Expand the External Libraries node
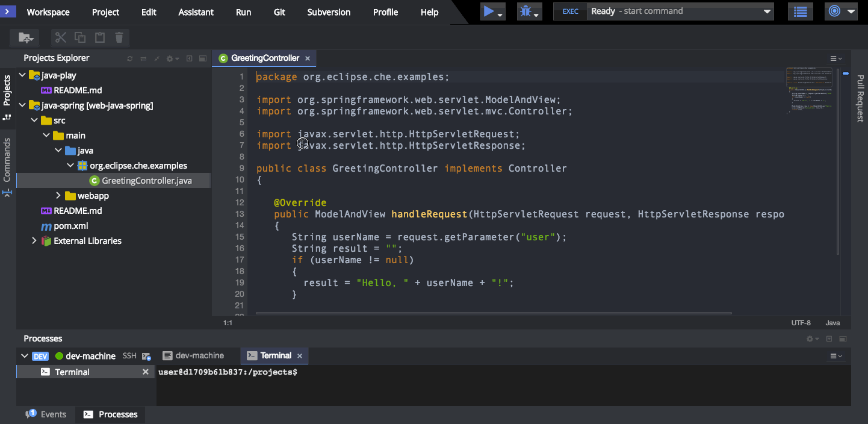 [x=35, y=240]
